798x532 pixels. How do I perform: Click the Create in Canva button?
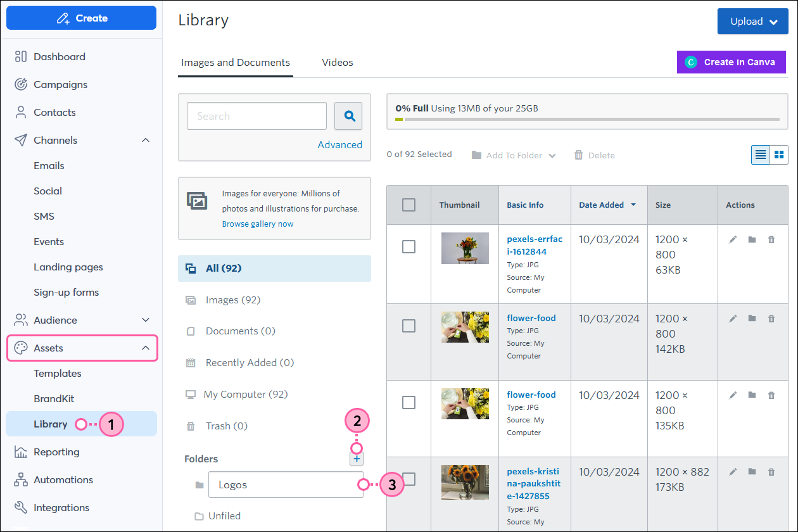[x=731, y=61]
